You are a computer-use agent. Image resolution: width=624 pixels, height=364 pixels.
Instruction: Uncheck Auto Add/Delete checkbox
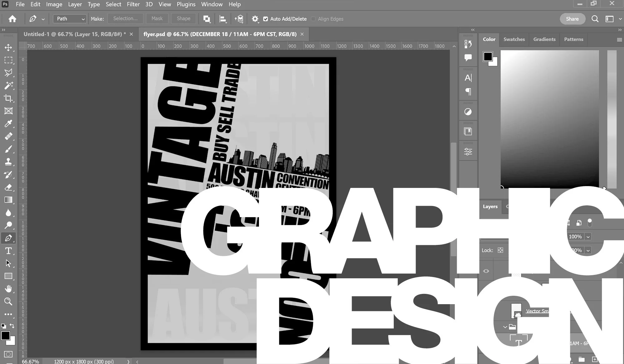pyautogui.click(x=266, y=19)
